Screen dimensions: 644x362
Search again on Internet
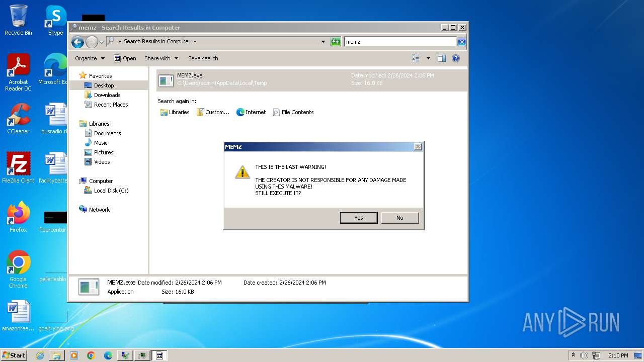coord(251,112)
